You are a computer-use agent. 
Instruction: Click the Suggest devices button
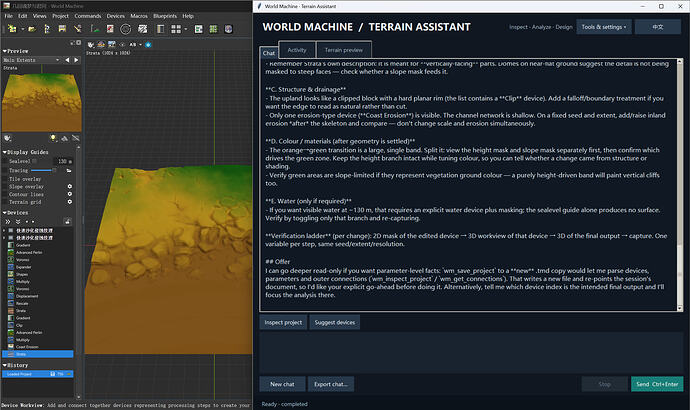[334, 322]
